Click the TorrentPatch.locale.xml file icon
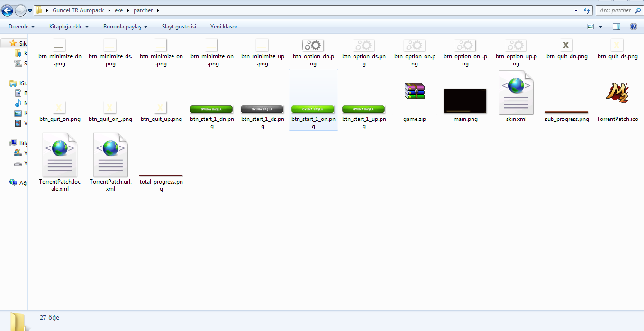Image resolution: width=644 pixels, height=331 pixels. (x=60, y=155)
